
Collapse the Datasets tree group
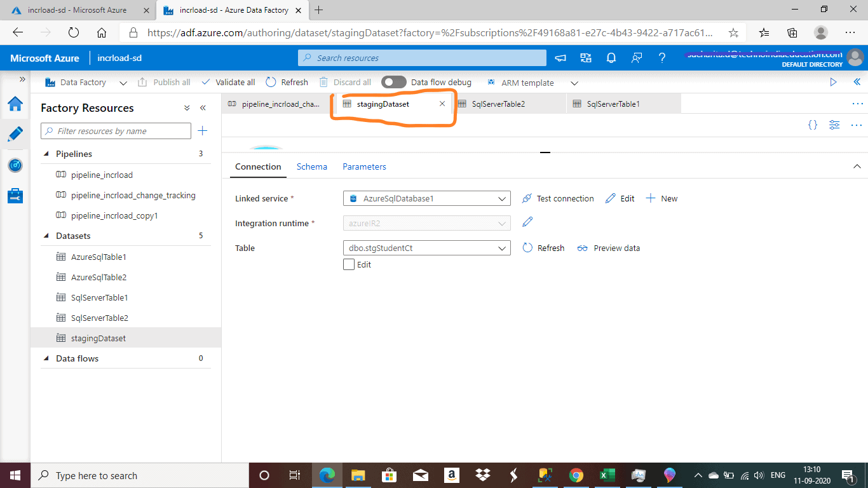46,236
